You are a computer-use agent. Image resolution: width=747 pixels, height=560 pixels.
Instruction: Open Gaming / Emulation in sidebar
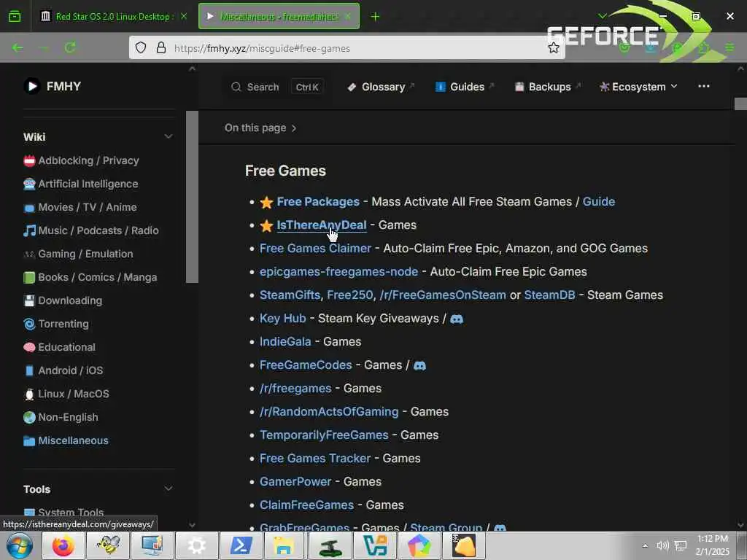pos(78,254)
